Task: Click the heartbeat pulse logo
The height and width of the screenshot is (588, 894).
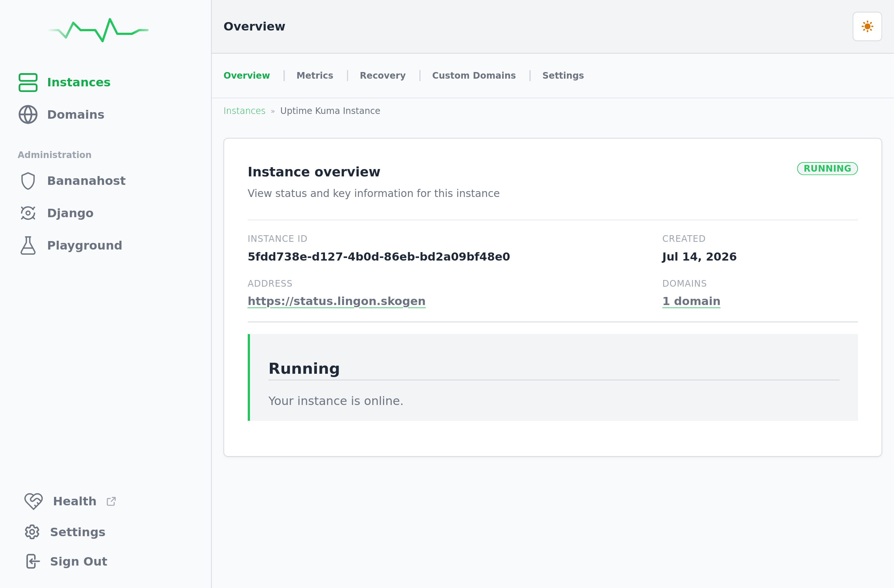Action: [x=99, y=30]
